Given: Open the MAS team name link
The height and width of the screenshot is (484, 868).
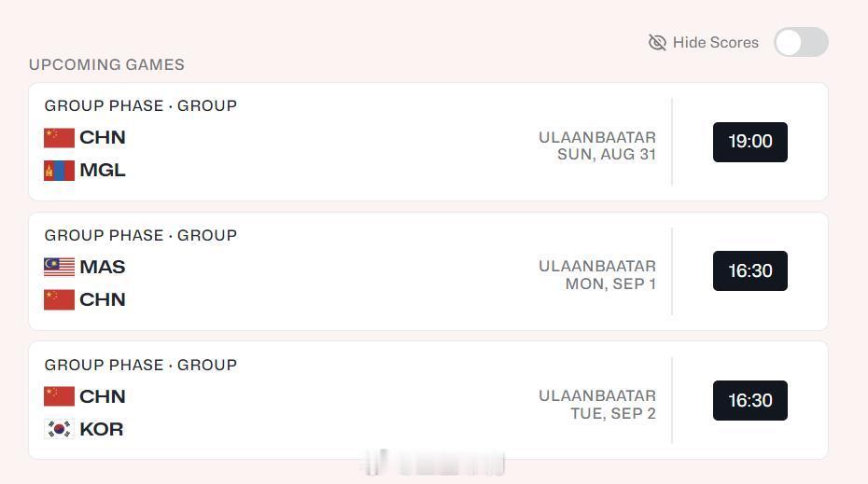Looking at the screenshot, I should [x=103, y=267].
